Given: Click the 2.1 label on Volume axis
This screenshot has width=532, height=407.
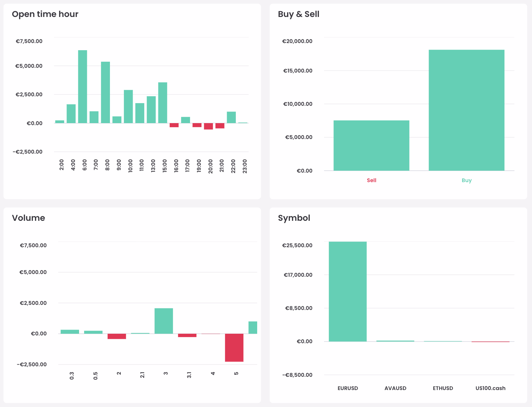Looking at the screenshot, I should click(142, 375).
